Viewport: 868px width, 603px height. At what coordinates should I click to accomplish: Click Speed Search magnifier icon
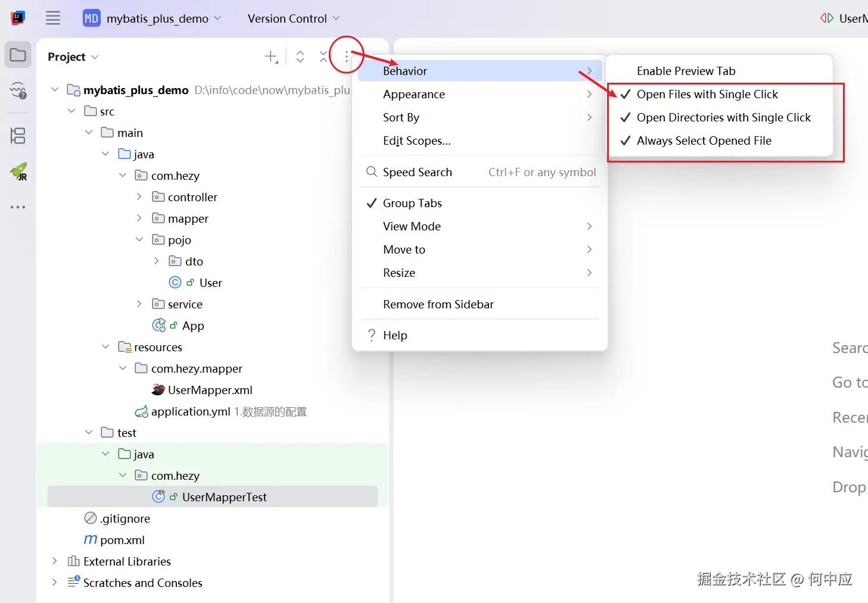[x=372, y=171]
